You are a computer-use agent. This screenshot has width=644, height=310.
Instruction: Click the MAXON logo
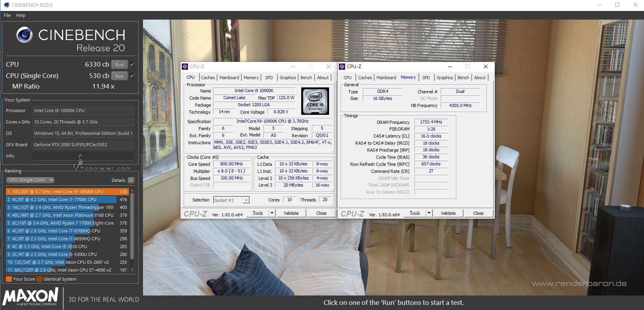pos(31,297)
